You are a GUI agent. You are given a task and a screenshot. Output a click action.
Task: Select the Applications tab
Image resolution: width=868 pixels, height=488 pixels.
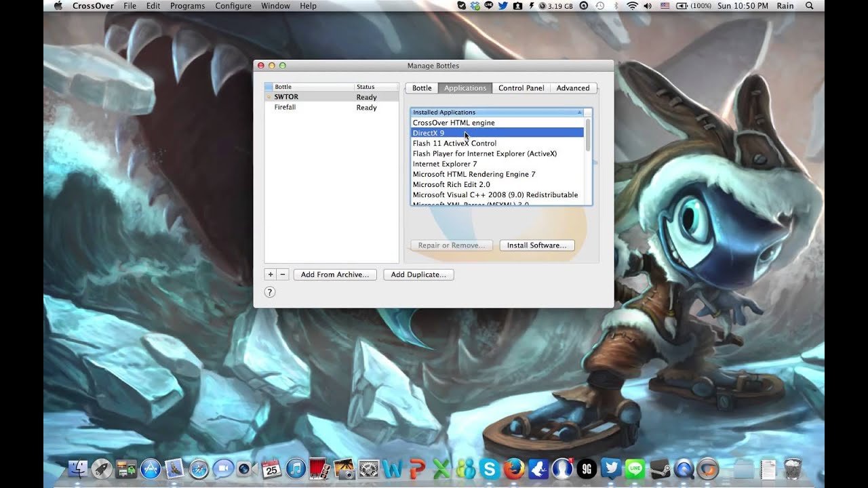pos(465,88)
